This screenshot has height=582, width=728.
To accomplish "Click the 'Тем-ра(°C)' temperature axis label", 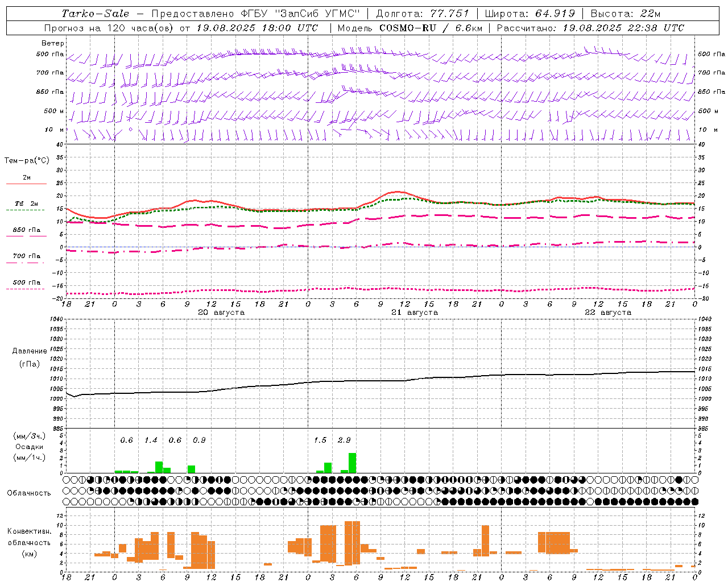I will (27, 161).
